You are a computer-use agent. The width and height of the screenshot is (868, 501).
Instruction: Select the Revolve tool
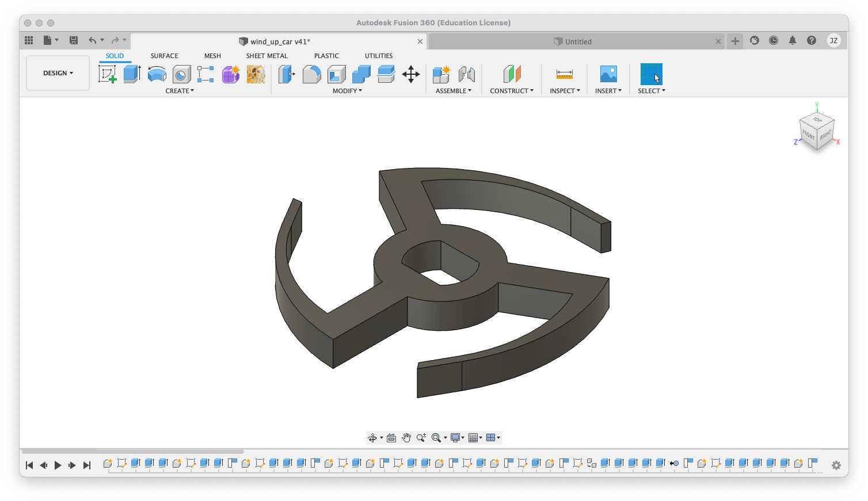click(157, 74)
